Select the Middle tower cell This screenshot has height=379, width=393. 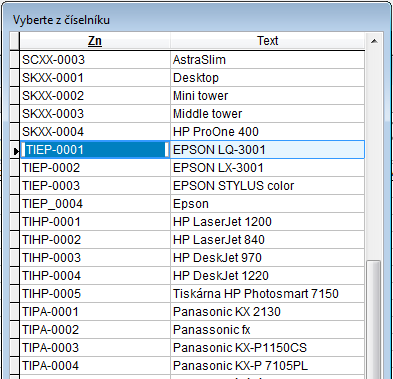point(267,114)
